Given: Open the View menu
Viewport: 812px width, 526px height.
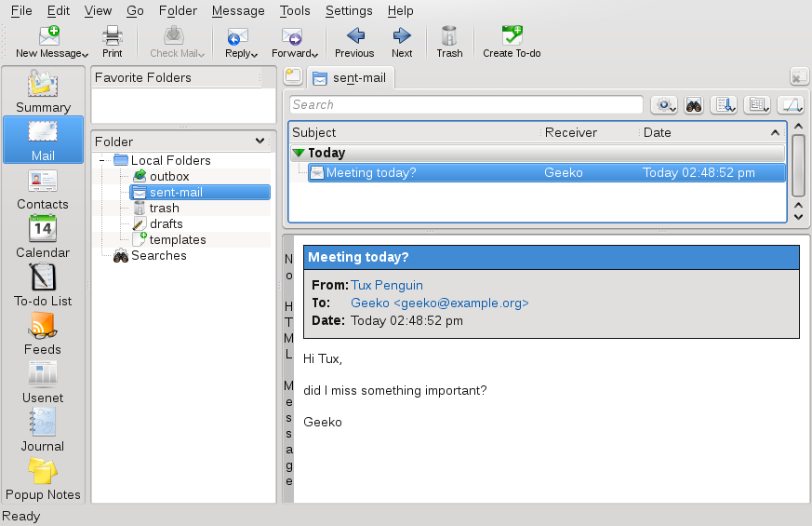Looking at the screenshot, I should click(x=98, y=11).
